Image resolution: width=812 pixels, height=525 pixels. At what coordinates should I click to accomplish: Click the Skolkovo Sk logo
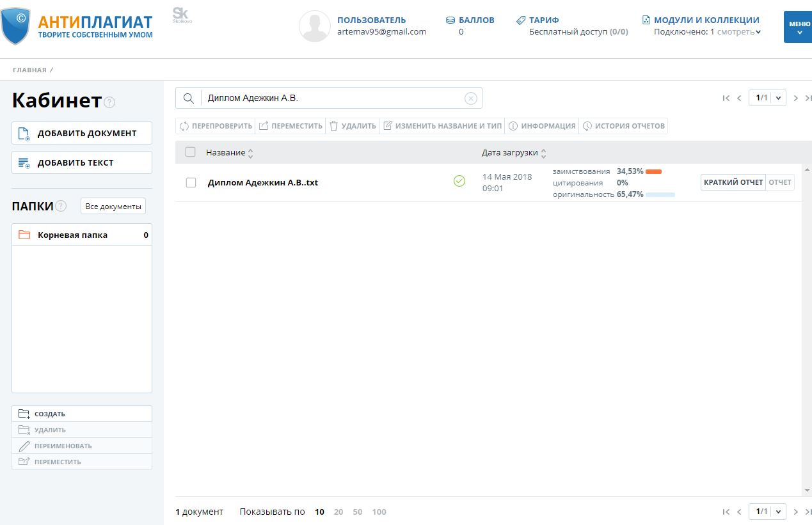pyautogui.click(x=182, y=15)
